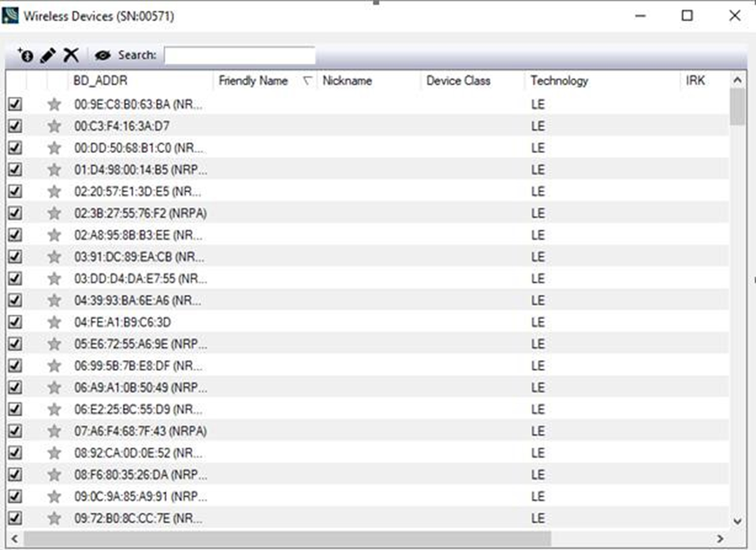Click the horizontal scrollbar right arrow
This screenshot has height=550, width=756.
721,538
